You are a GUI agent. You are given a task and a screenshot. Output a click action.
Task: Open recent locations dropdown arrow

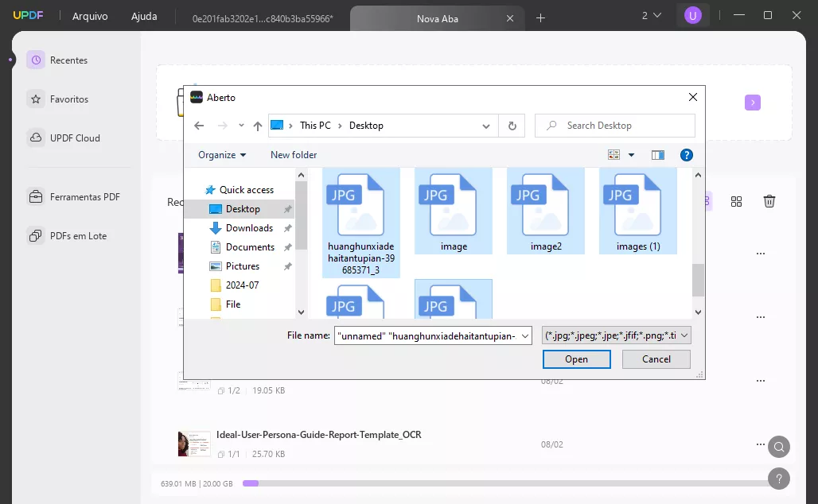pos(241,126)
